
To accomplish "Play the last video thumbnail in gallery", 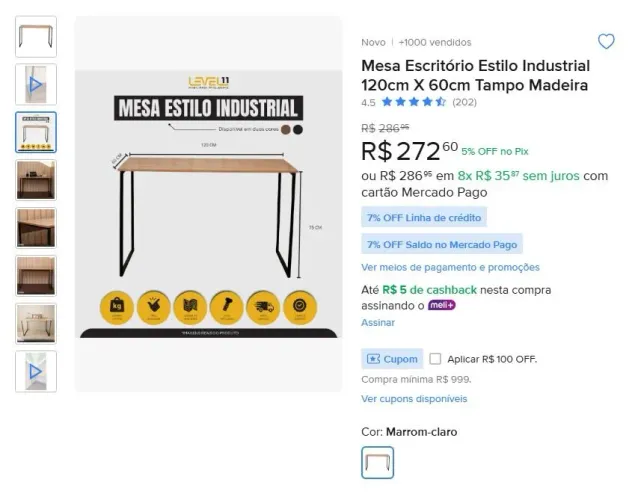I will (36, 371).
